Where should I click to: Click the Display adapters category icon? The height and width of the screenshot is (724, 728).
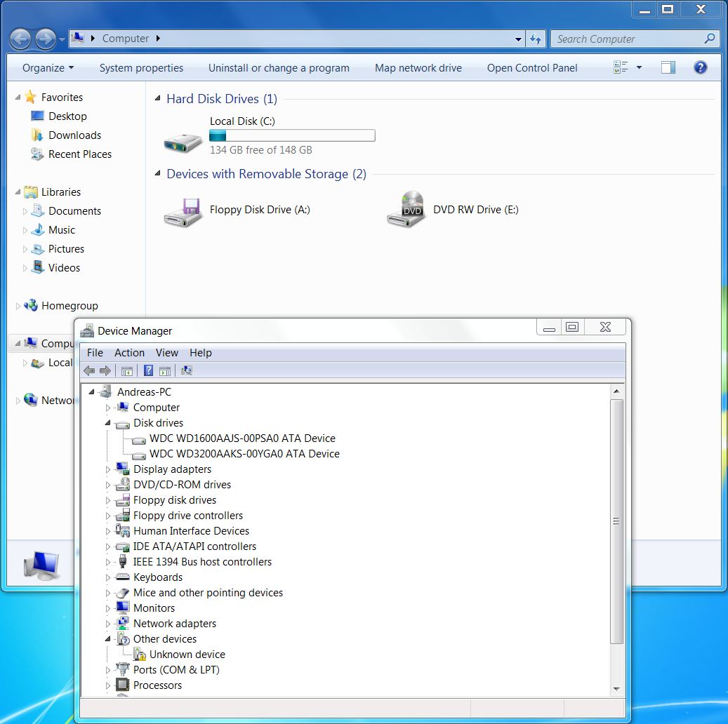(123, 469)
